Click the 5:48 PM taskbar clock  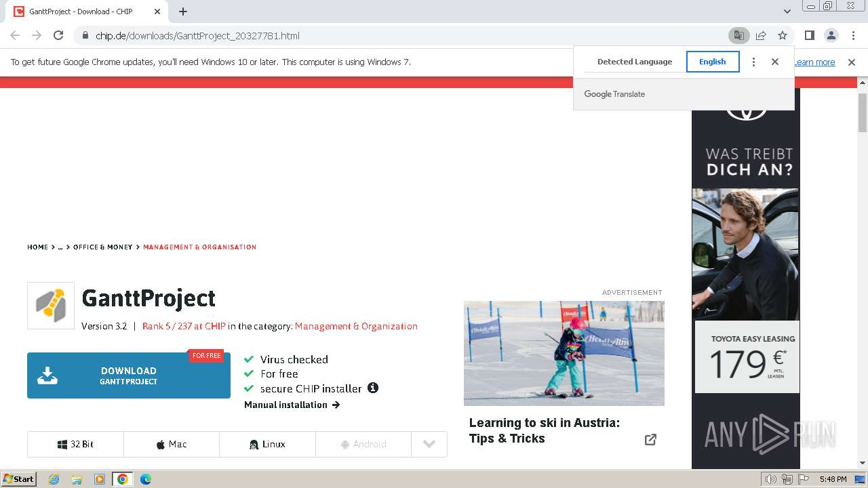[833, 479]
